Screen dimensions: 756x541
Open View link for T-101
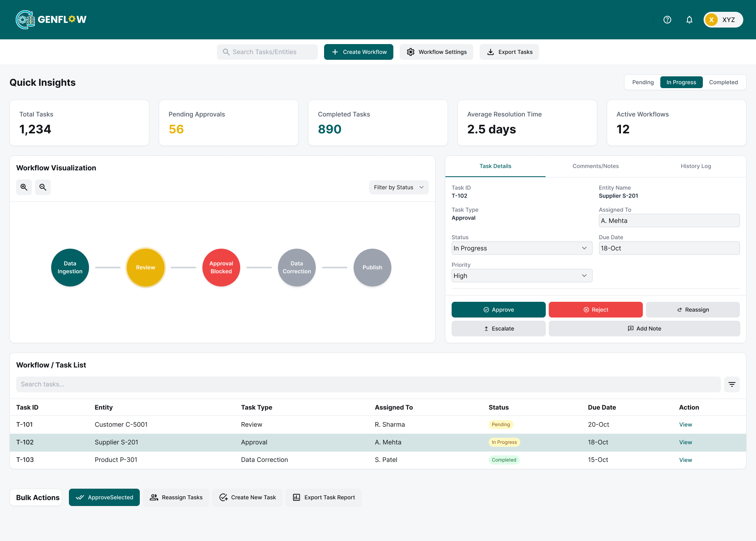(x=686, y=425)
